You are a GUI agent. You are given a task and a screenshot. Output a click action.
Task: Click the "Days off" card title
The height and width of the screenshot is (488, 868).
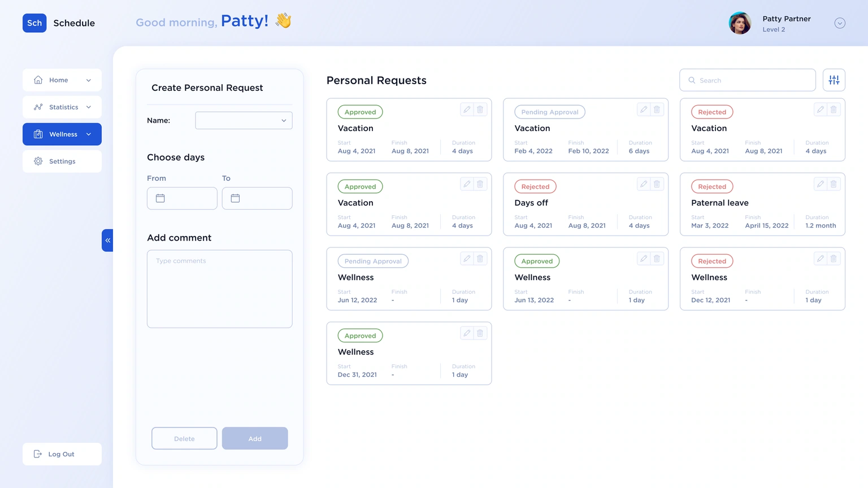click(531, 203)
